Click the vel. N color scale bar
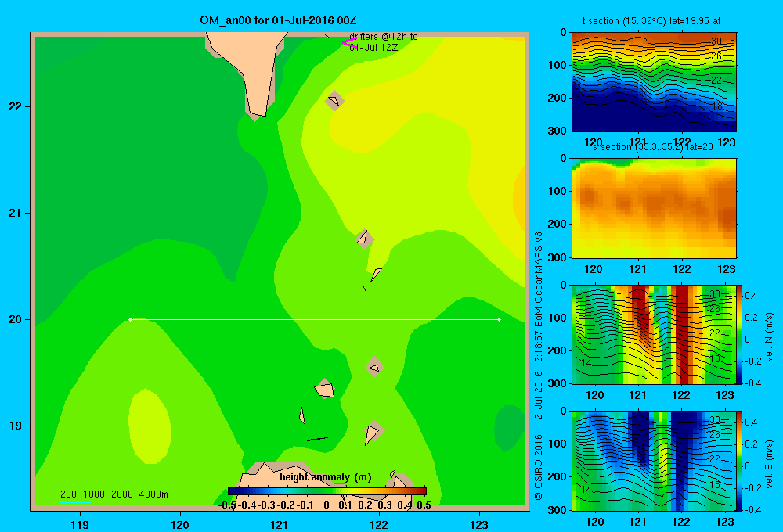The width and height of the screenshot is (783, 532). tap(739, 334)
